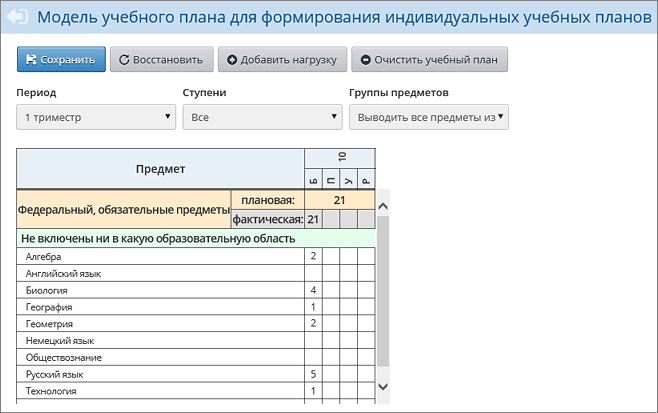The width and height of the screenshot is (658, 413).
Task: Click the У sub-column header
Action: (x=348, y=179)
